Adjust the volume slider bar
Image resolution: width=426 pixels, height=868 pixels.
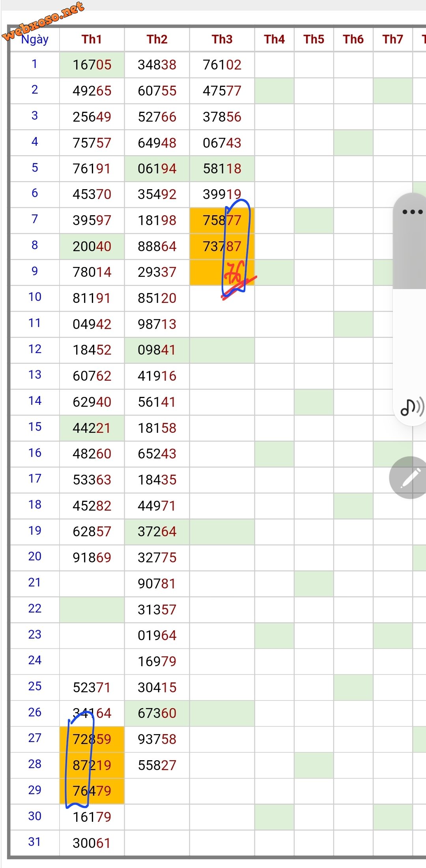tap(410, 241)
